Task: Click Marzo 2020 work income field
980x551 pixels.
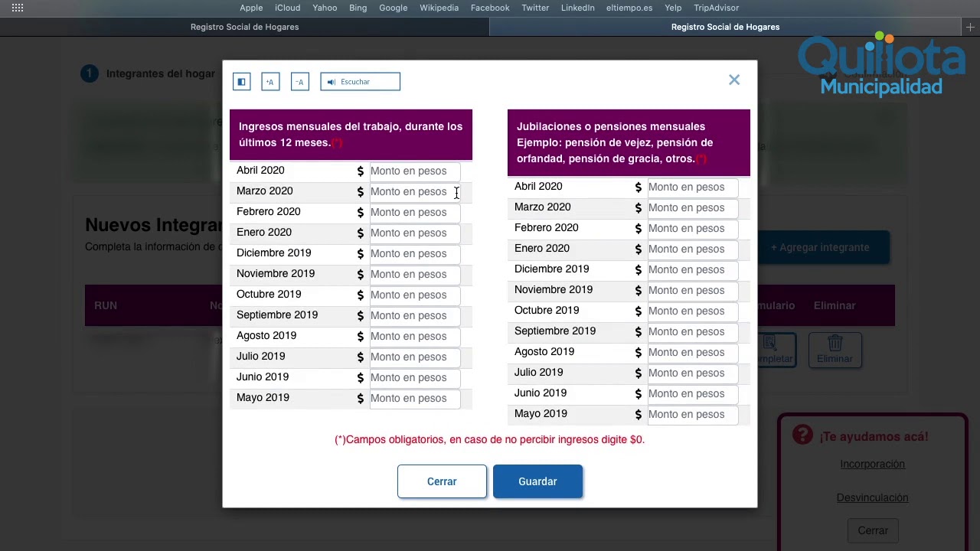Action: point(414,191)
